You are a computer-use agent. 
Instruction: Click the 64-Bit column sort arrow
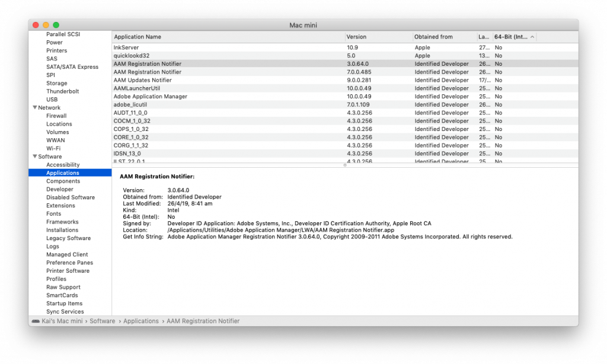click(x=532, y=37)
